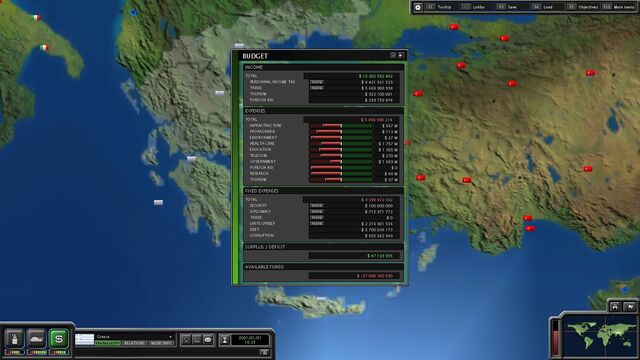The width and height of the screenshot is (640, 360).
Task: Click More button beside Security fixed expense
Action: click(317, 206)
